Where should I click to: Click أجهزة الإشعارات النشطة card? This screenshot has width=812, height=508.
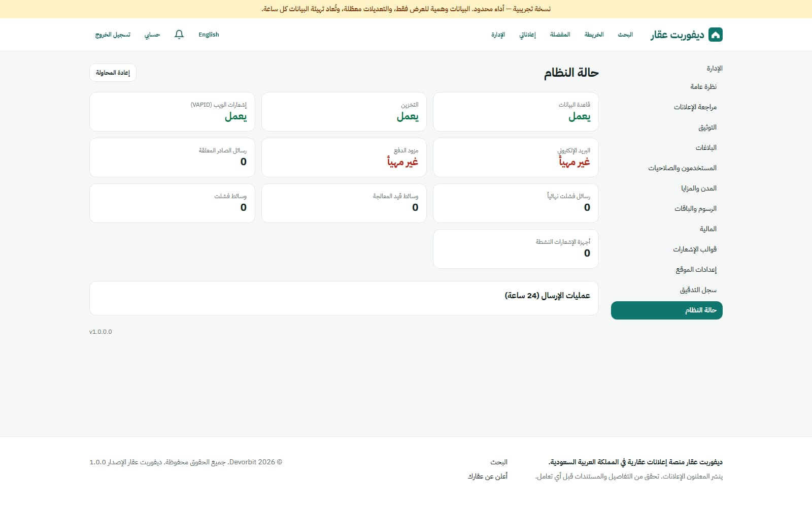click(516, 249)
